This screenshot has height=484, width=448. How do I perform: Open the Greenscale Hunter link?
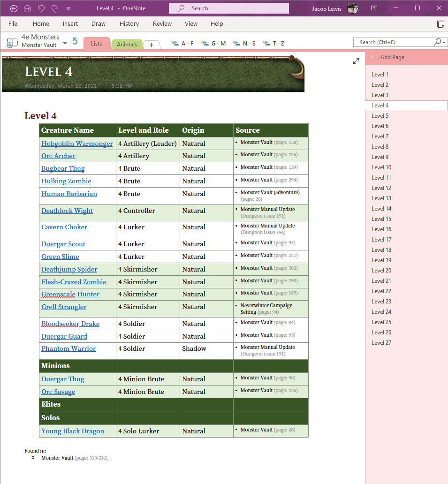[x=70, y=294]
